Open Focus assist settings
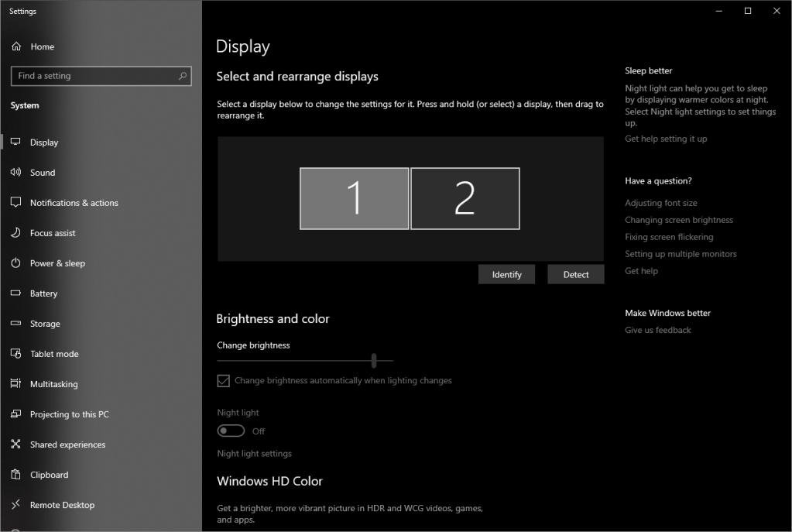792x532 pixels. click(x=53, y=232)
